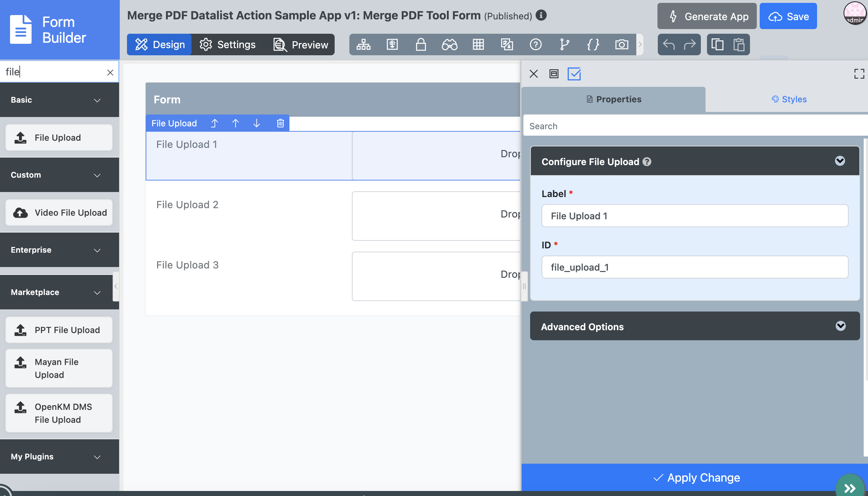This screenshot has height=496, width=868.
Task: Toggle properties panel fullscreen with corner brackets icon
Action: [859, 74]
